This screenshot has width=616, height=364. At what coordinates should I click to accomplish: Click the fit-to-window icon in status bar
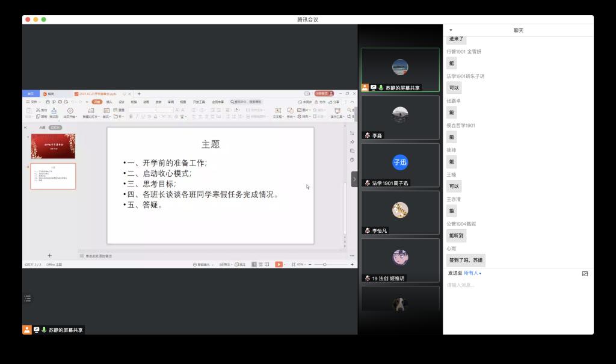[293, 264]
